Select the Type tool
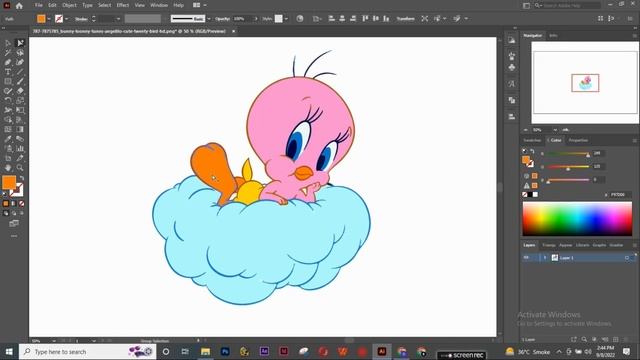This screenshot has width=640, height=360. [8, 72]
